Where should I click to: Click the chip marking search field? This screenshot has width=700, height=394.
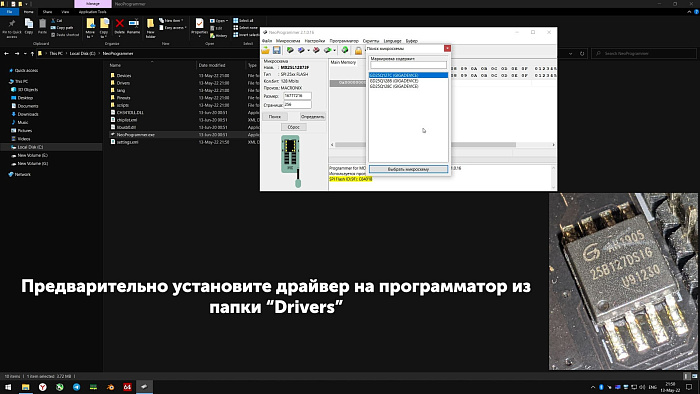pyautogui.click(x=408, y=65)
